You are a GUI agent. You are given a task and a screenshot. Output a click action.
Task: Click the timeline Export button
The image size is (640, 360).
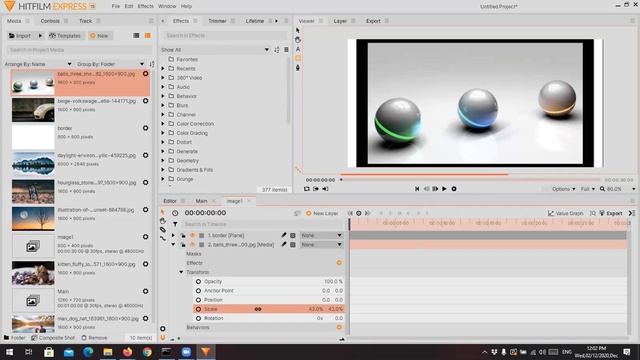pyautogui.click(x=611, y=213)
